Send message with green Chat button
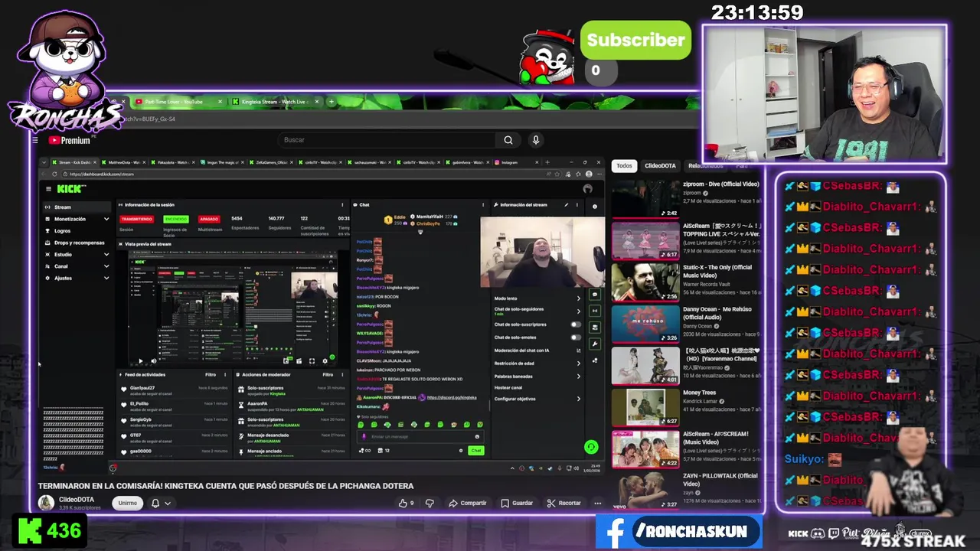This screenshot has width=980, height=551. (475, 451)
